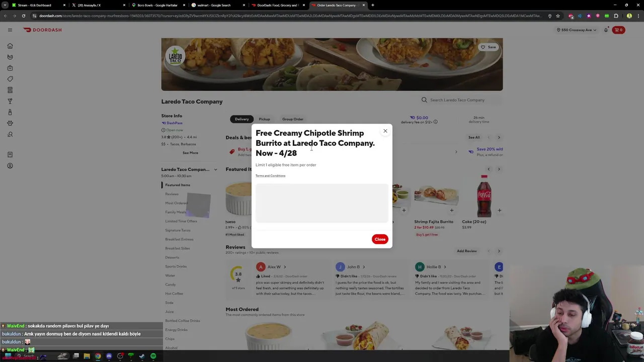
Task: Select Featured Items in menu list
Action: point(178,185)
